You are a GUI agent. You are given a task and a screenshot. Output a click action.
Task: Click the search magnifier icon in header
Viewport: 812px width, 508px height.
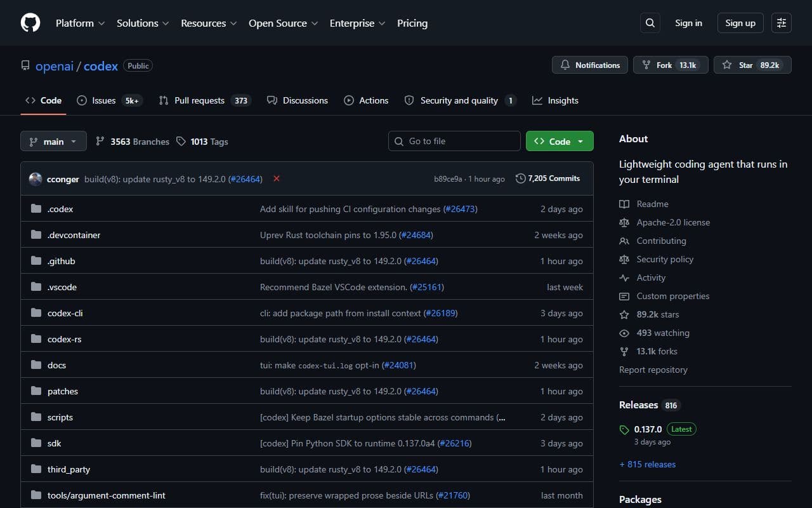pyautogui.click(x=650, y=23)
